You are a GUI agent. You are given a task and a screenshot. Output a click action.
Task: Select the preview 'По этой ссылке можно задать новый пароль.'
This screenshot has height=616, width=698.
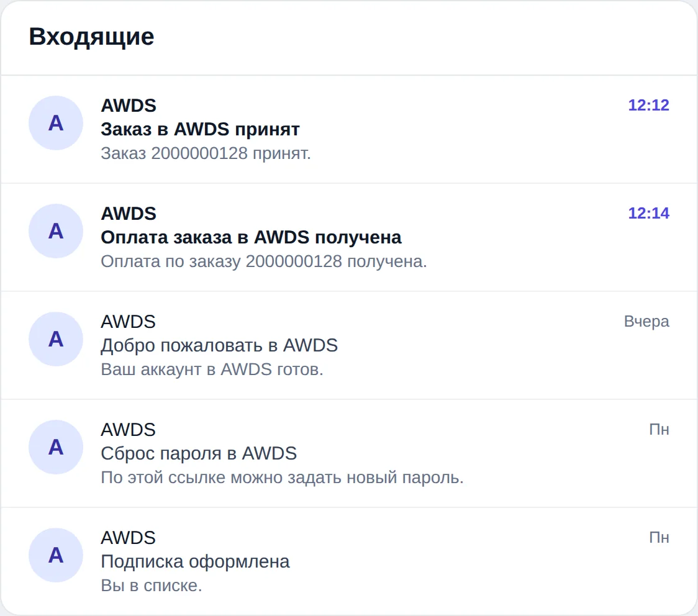(282, 477)
